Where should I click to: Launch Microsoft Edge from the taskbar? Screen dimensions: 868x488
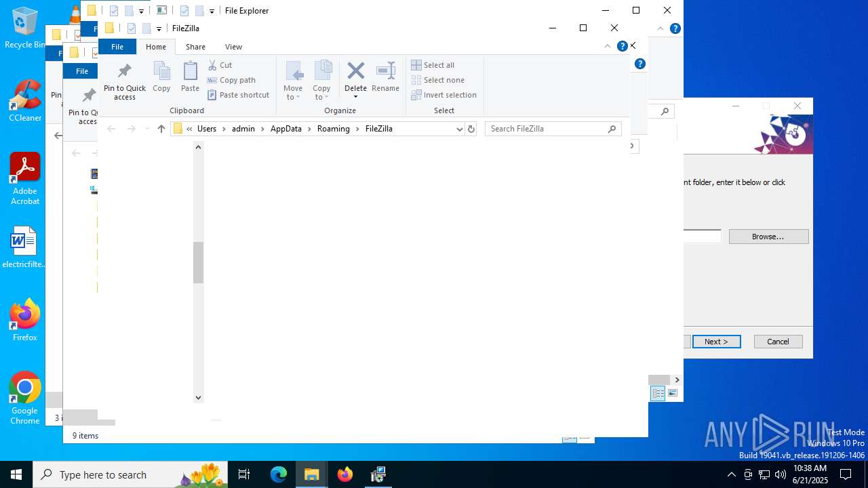(x=279, y=474)
